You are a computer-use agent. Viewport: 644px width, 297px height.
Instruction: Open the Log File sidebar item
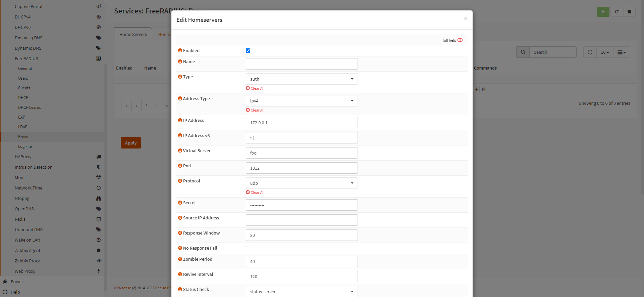point(25,146)
